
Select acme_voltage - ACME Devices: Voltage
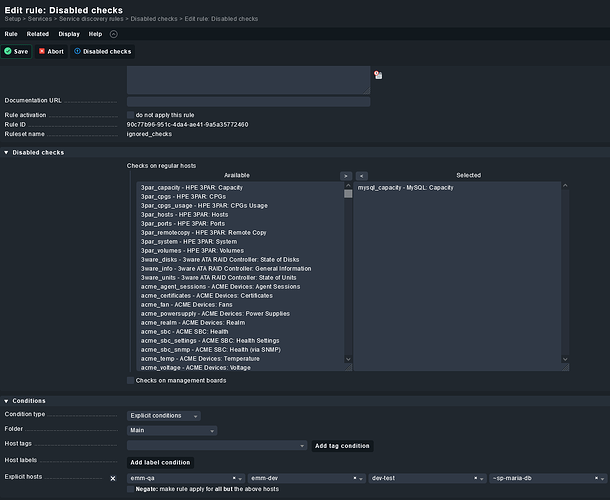[196, 367]
